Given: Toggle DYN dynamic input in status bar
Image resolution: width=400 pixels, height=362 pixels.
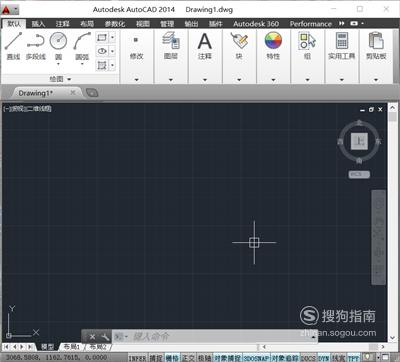Looking at the screenshot, I should point(323,358).
